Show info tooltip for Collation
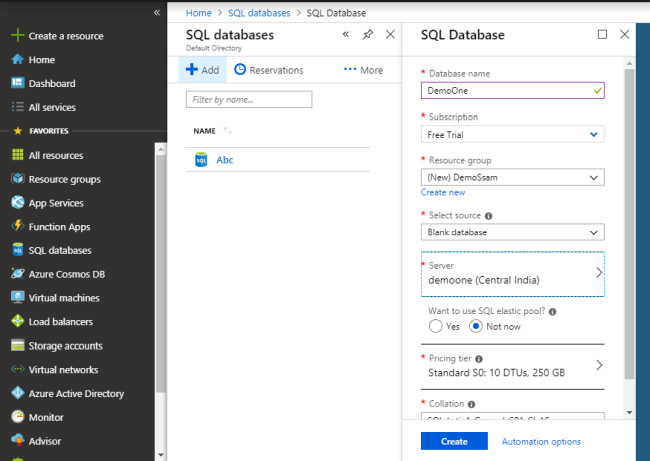This screenshot has width=650, height=461. (471, 404)
